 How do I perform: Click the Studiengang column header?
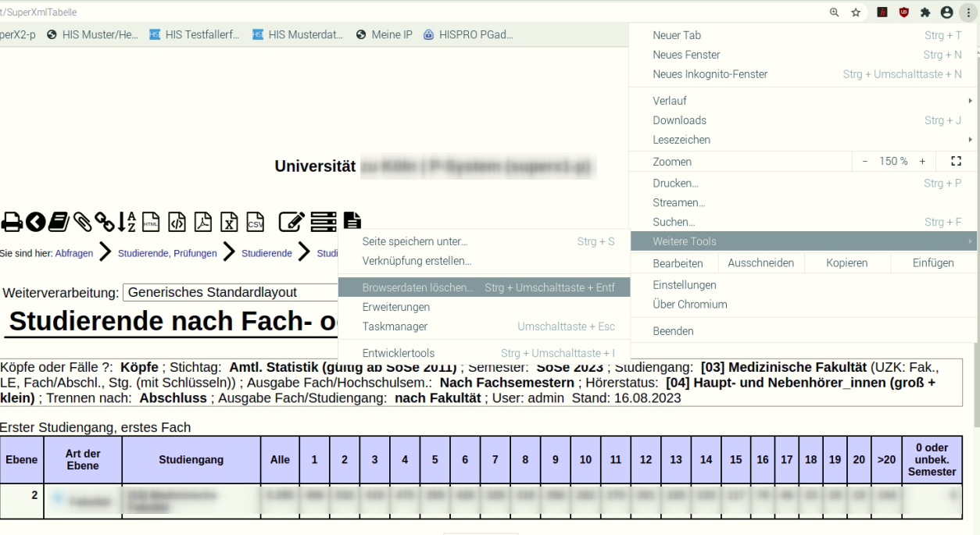point(191,460)
